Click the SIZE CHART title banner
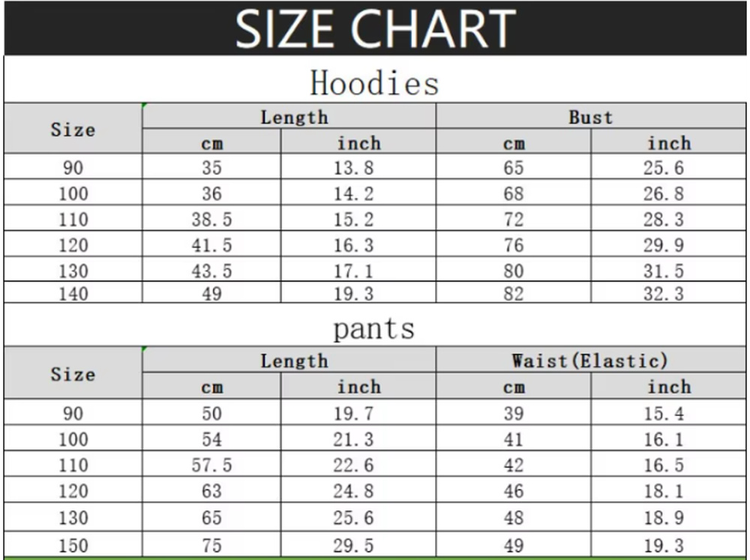The image size is (750, 560). click(375, 28)
